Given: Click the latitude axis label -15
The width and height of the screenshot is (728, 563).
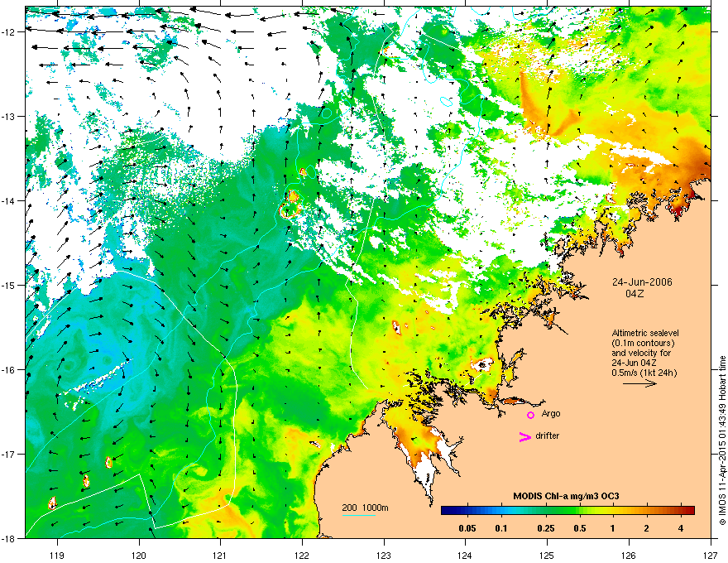Looking at the screenshot, I should click(9, 285).
